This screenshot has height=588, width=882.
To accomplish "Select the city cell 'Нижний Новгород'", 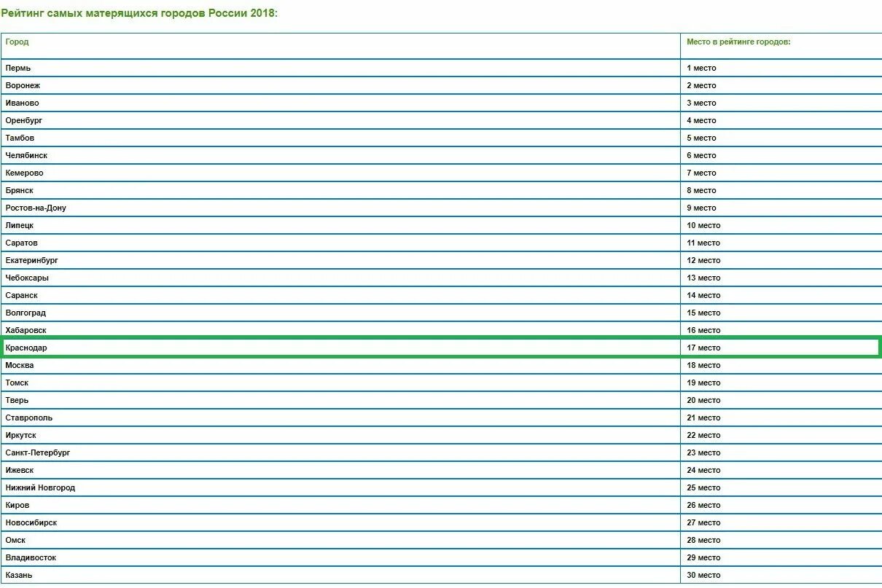I will click(x=340, y=487).
